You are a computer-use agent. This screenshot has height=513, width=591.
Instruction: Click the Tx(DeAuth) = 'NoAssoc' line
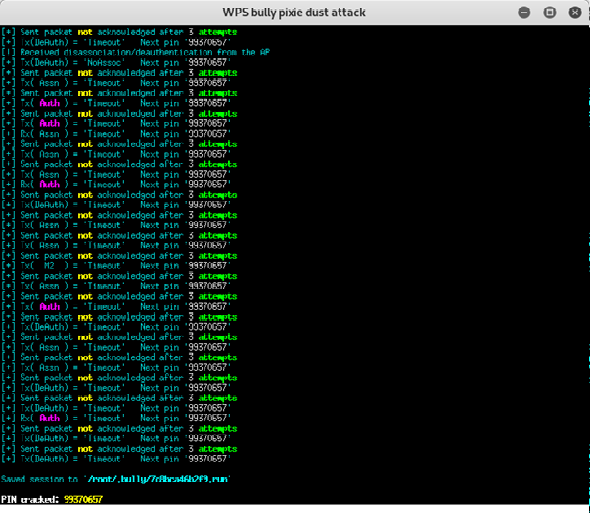coord(116,62)
